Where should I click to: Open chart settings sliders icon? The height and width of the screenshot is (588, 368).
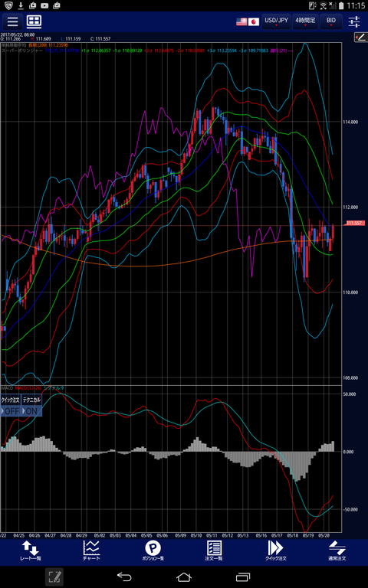pos(354,21)
